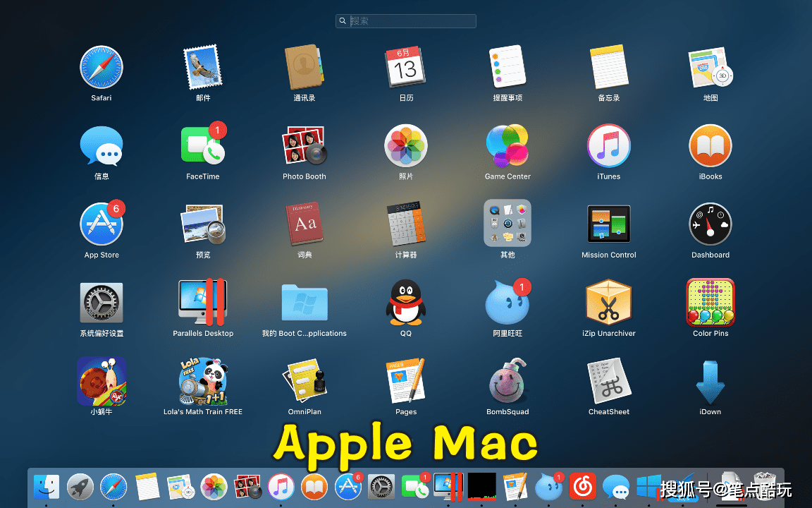Expand the 其他 apps folder
Screen dimensions: 812x508
pos(508,223)
